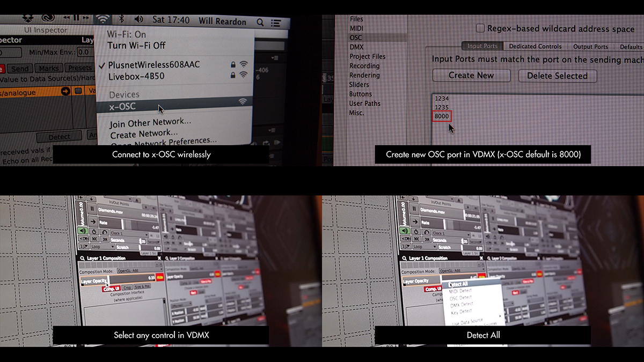Image resolution: width=644 pixels, height=362 pixels.
Task: Click the Wi-Fi icon in the menu bar
Action: tap(102, 19)
